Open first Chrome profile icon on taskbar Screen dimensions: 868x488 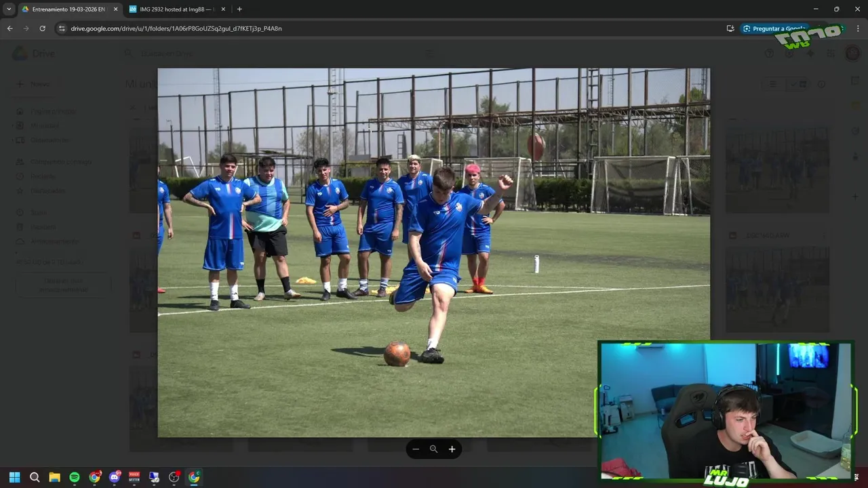point(94,477)
